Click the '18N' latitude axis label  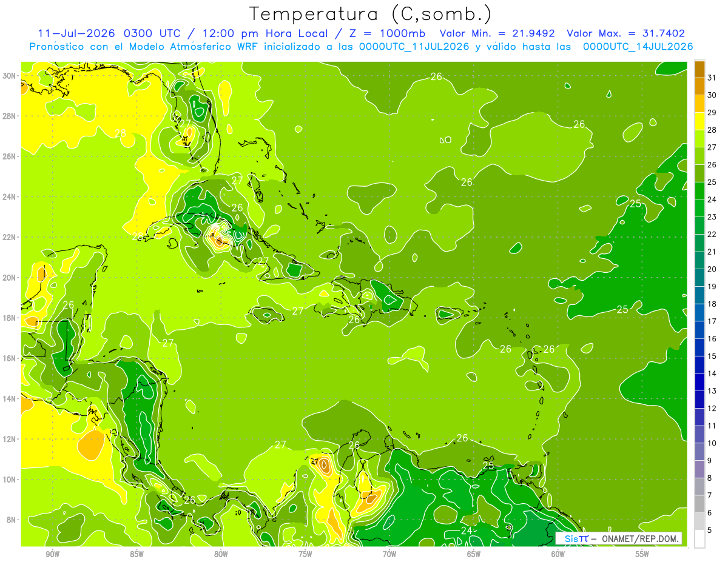(x=10, y=318)
